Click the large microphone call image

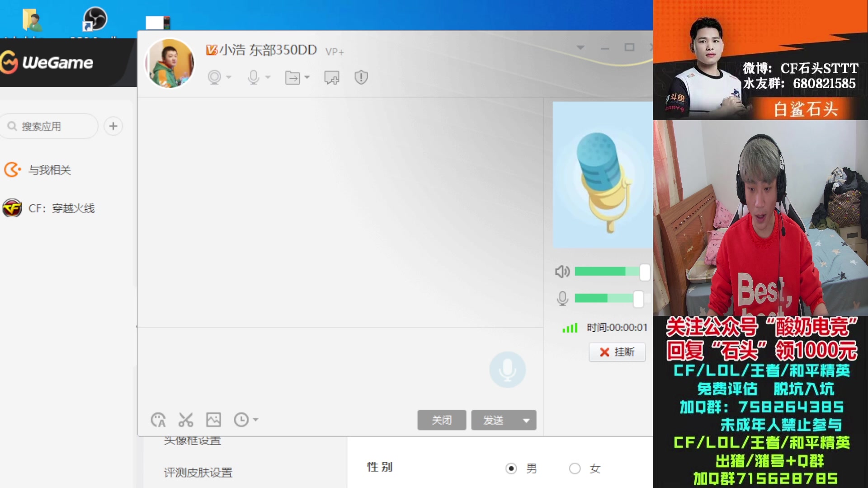pyautogui.click(x=603, y=175)
